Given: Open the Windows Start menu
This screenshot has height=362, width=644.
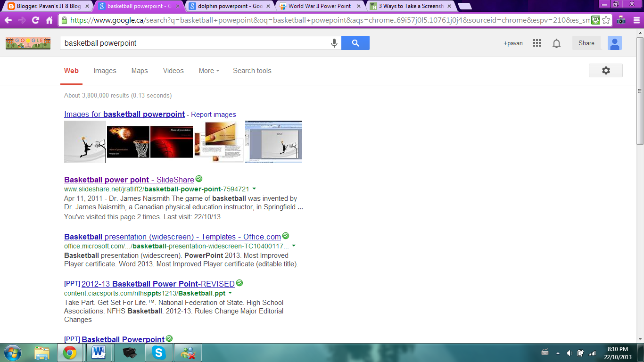Looking at the screenshot, I should [12, 353].
